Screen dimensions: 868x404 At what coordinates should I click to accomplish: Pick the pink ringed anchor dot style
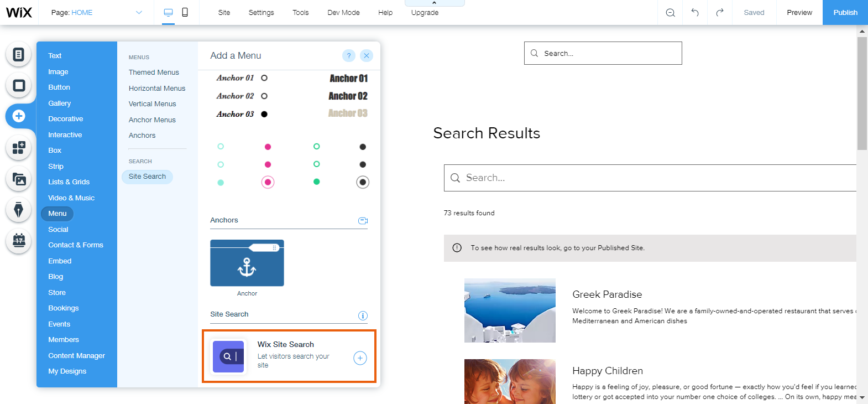(x=268, y=182)
